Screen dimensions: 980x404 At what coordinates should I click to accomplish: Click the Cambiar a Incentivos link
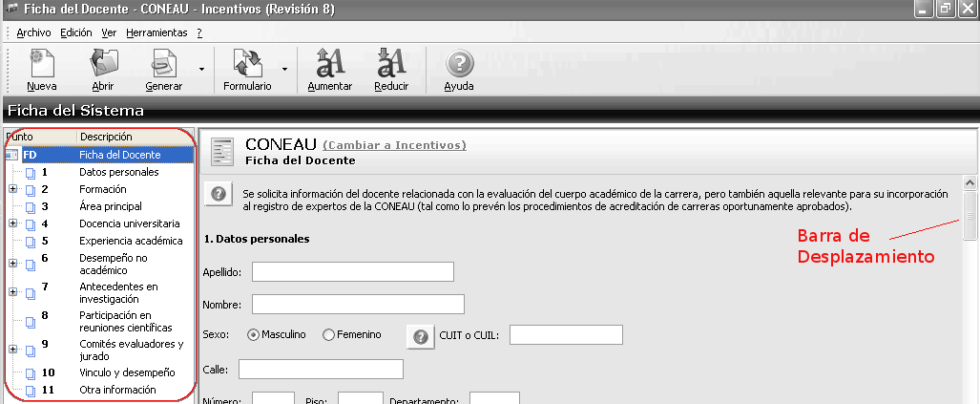[x=395, y=145]
